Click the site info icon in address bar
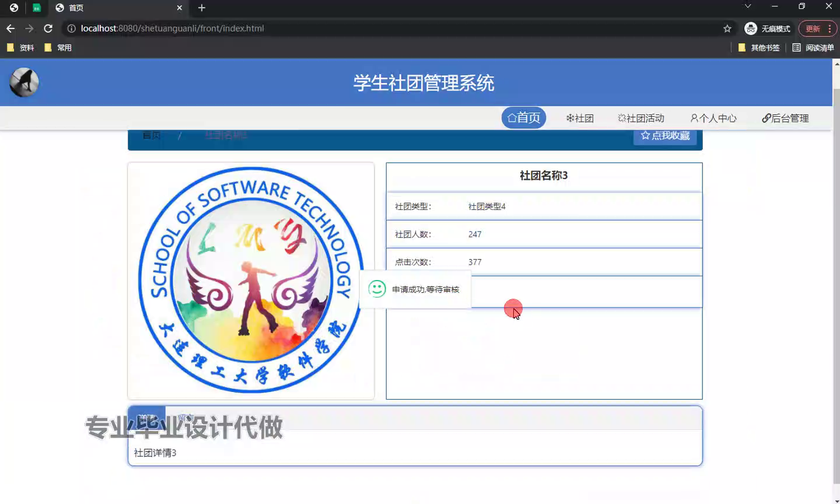Image resolution: width=840 pixels, height=504 pixels. (x=71, y=28)
